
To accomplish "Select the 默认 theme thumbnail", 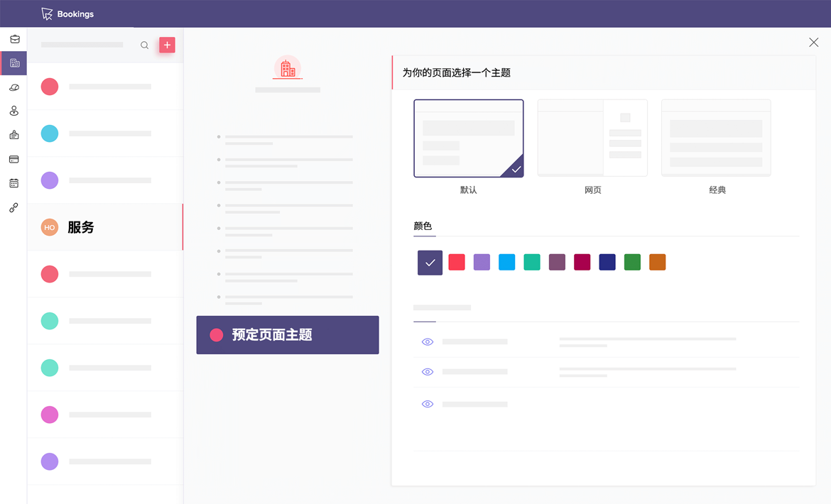I will 469,138.
